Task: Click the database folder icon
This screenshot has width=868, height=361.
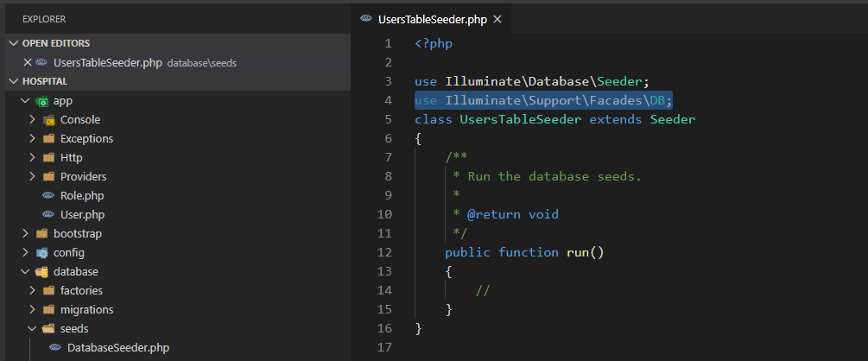Action: [x=41, y=272]
